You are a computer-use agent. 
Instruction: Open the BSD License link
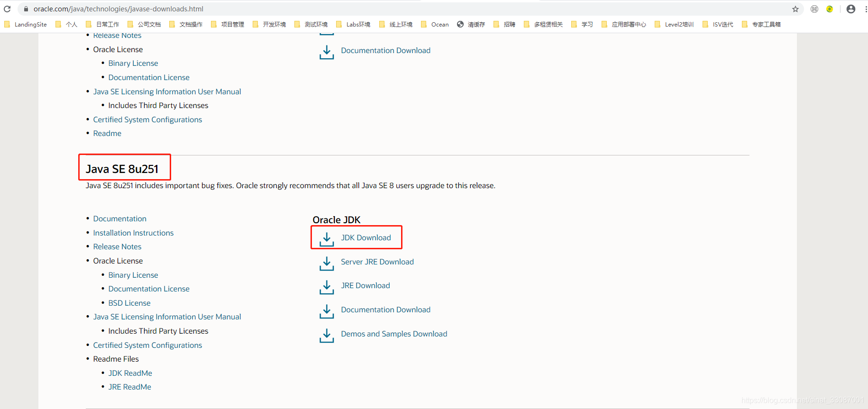click(129, 303)
